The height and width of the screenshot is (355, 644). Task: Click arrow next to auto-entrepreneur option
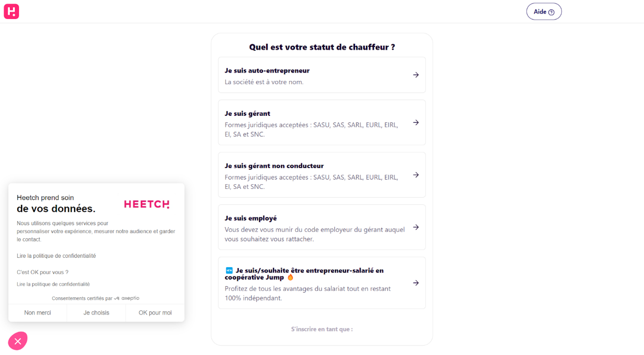tap(416, 75)
